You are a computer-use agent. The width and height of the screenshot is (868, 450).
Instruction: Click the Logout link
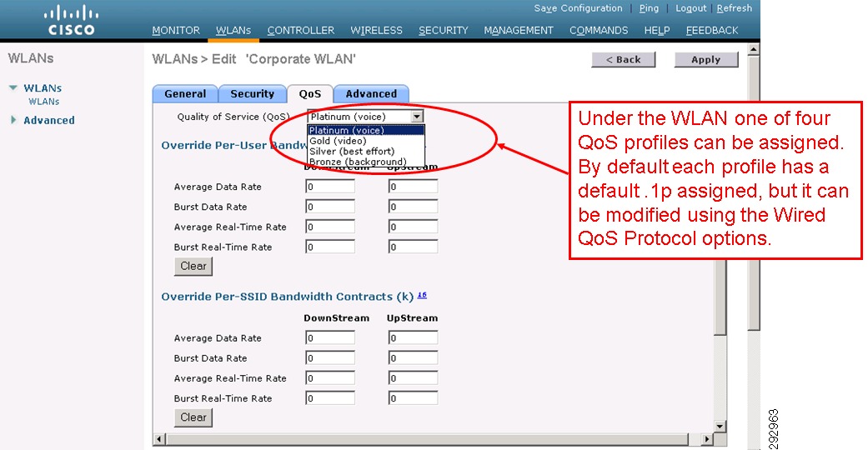click(x=691, y=8)
